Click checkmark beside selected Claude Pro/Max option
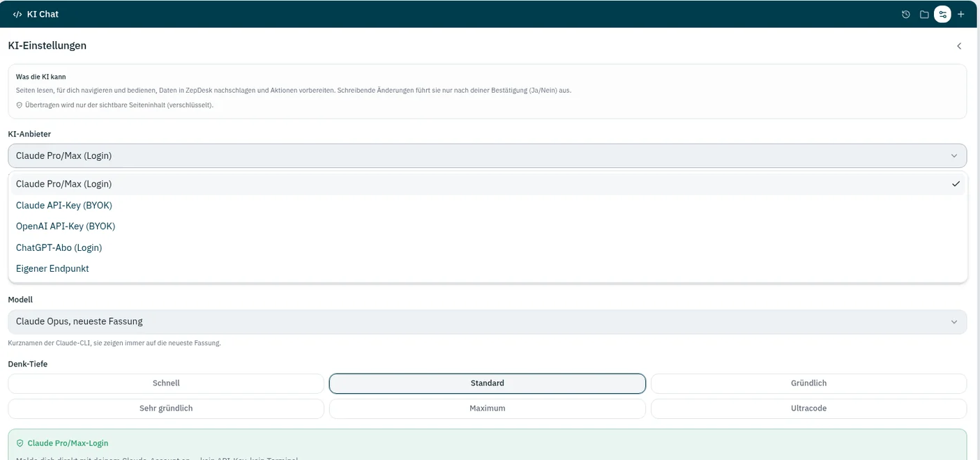The image size is (980, 460). pos(956,184)
